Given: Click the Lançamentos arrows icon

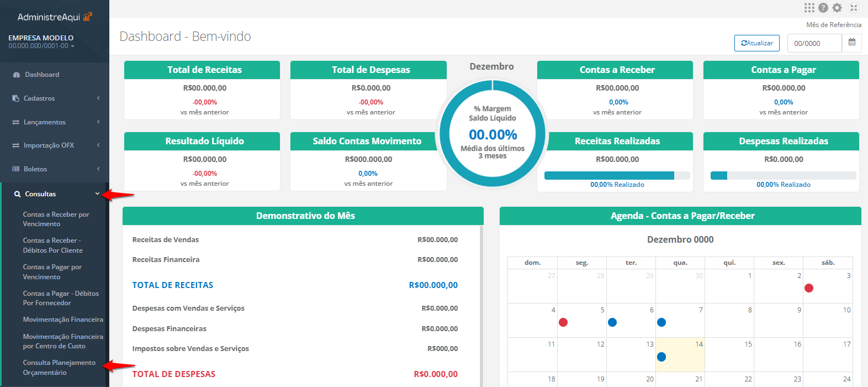Looking at the screenshot, I should click(16, 122).
